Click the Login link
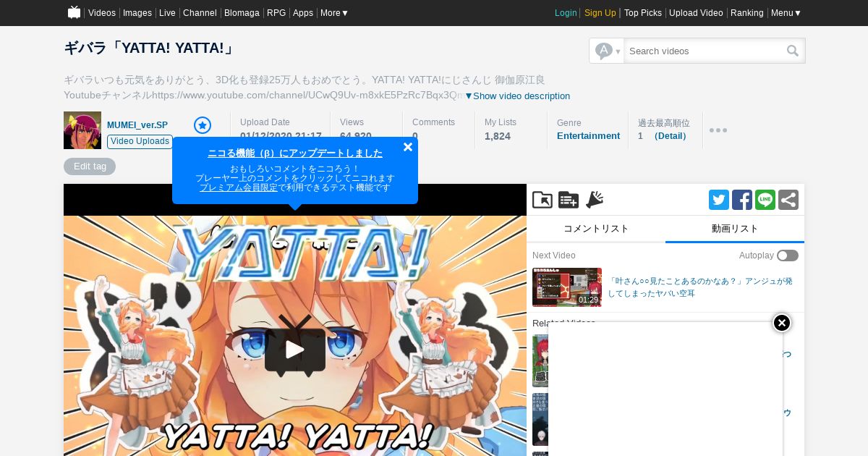Screen dimensions: 868x456 pos(566,13)
